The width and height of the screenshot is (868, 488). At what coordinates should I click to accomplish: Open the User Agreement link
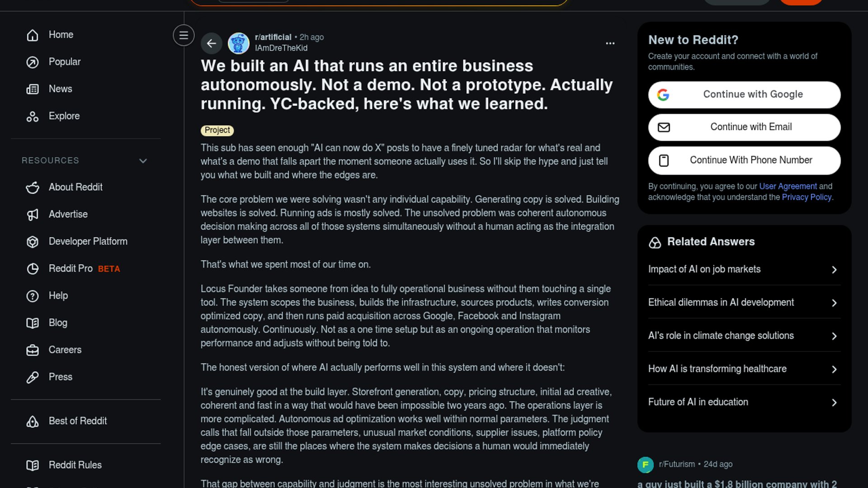click(788, 186)
